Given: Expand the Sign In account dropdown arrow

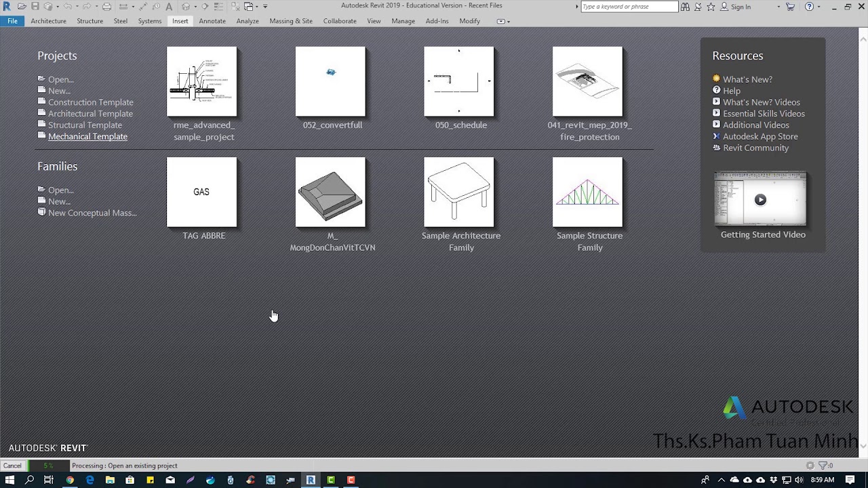Looking at the screenshot, I should pyautogui.click(x=778, y=7).
